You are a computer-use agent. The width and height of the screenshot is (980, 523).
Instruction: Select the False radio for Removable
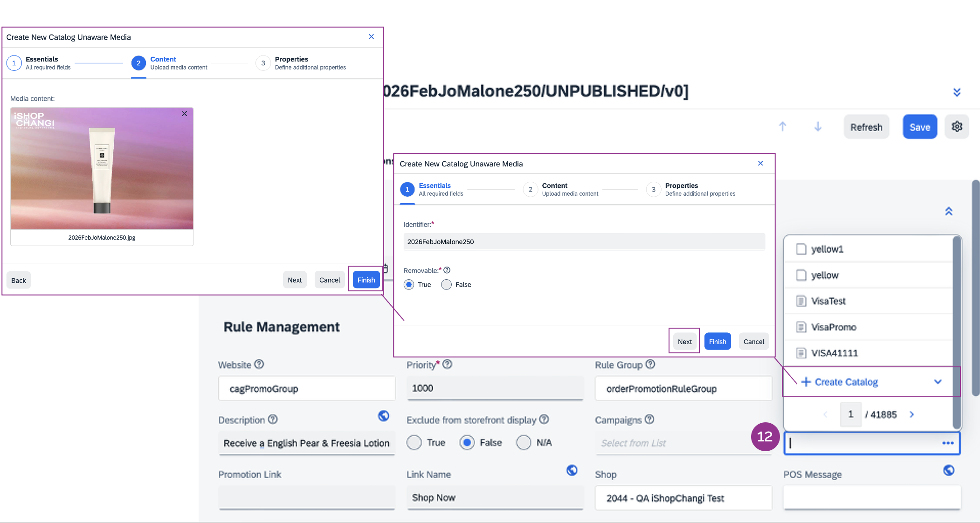click(446, 285)
